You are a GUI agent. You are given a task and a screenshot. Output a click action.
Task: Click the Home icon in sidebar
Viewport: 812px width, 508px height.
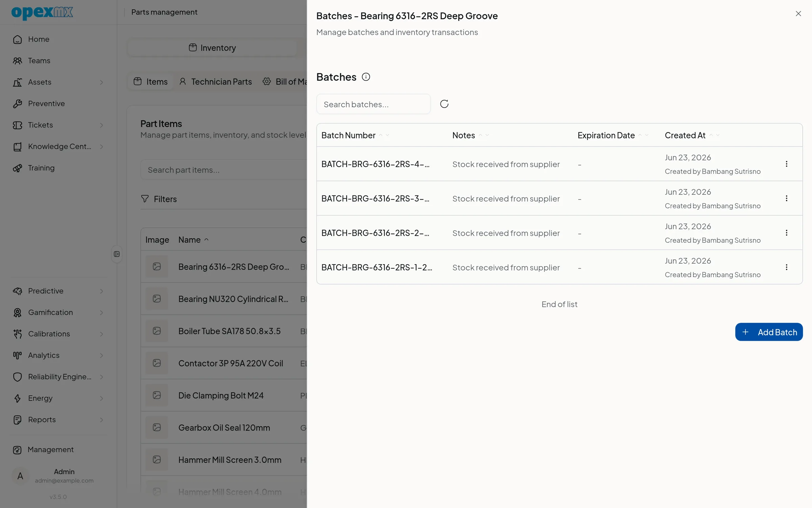[17, 39]
